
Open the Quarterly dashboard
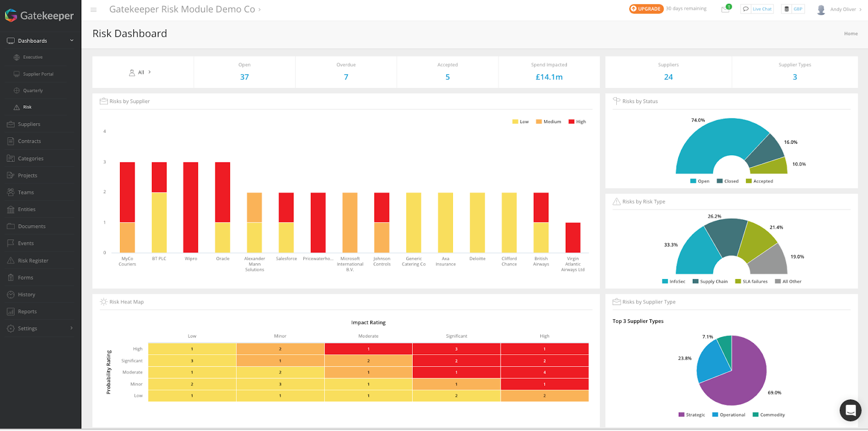(33, 91)
